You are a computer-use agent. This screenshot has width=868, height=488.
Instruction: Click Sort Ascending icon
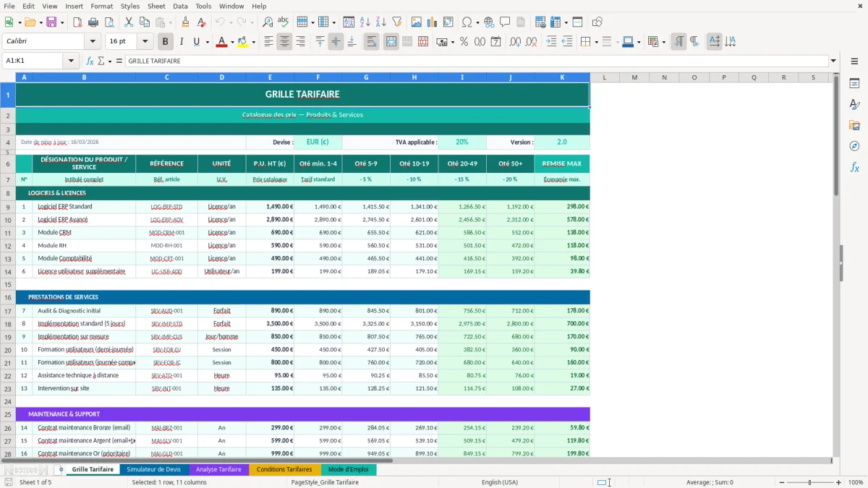point(365,22)
